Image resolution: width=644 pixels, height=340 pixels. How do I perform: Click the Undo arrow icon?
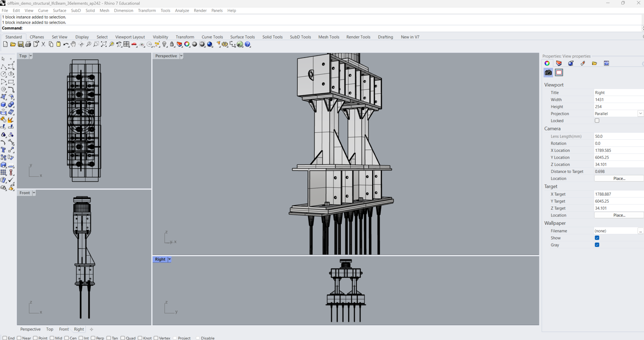66,44
